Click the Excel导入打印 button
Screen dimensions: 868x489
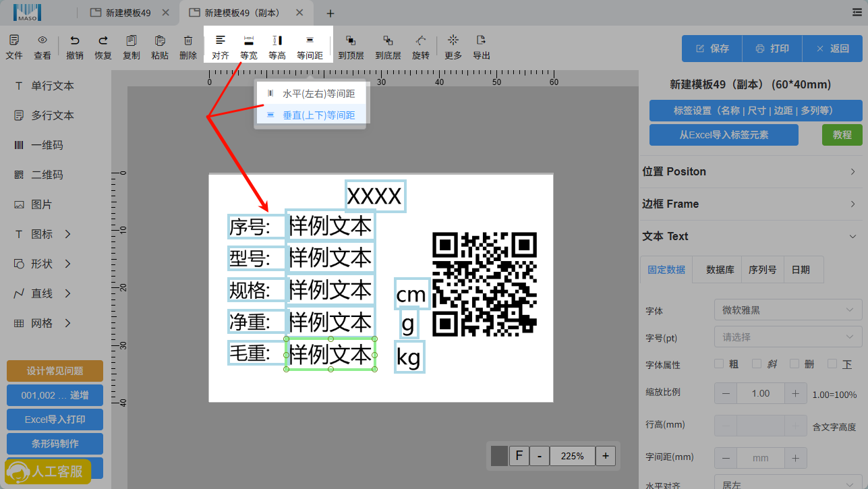(55, 420)
